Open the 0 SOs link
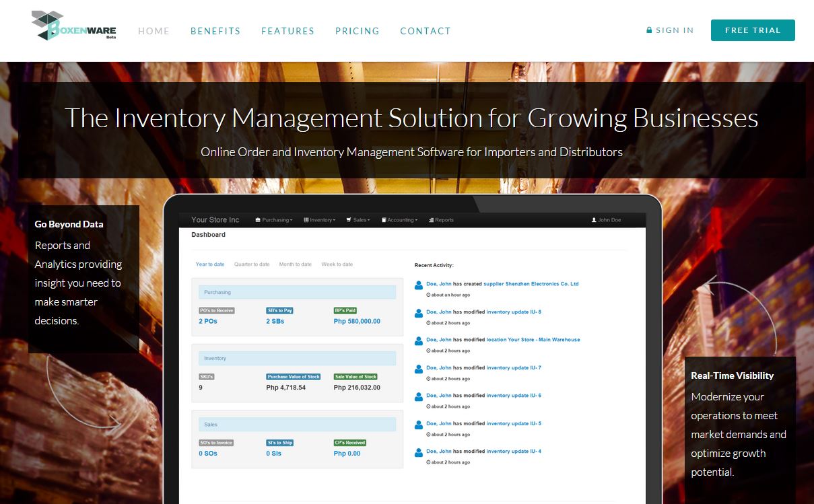This screenshot has height=504, width=814. pos(208,454)
